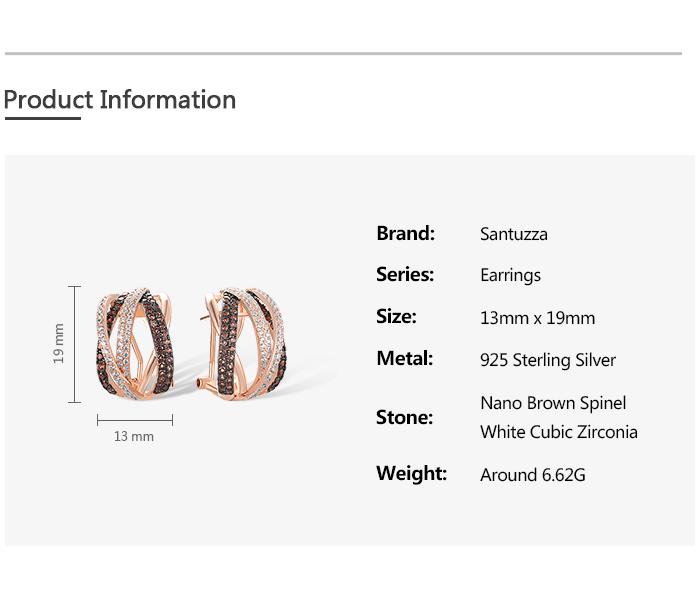
Task: Click the Series label
Action: click(x=405, y=275)
